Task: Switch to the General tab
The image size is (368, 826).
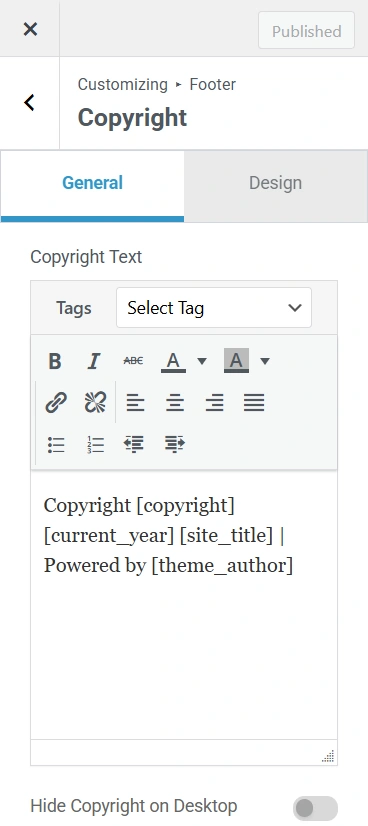Action: [92, 183]
